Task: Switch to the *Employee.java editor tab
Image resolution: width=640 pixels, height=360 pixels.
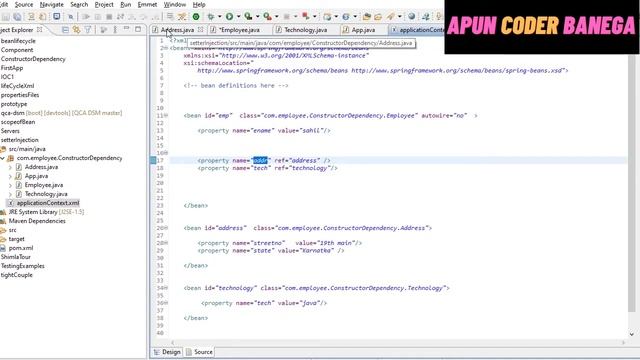Action: (x=239, y=30)
